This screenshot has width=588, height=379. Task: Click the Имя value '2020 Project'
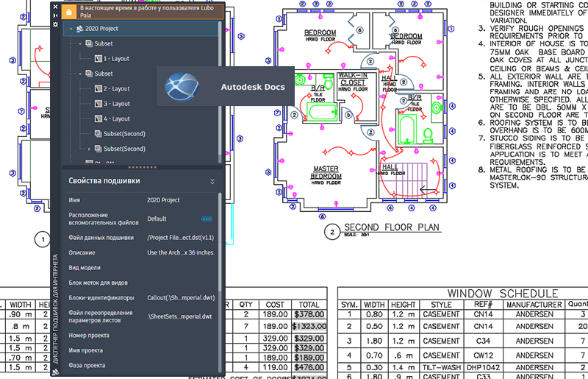click(163, 200)
